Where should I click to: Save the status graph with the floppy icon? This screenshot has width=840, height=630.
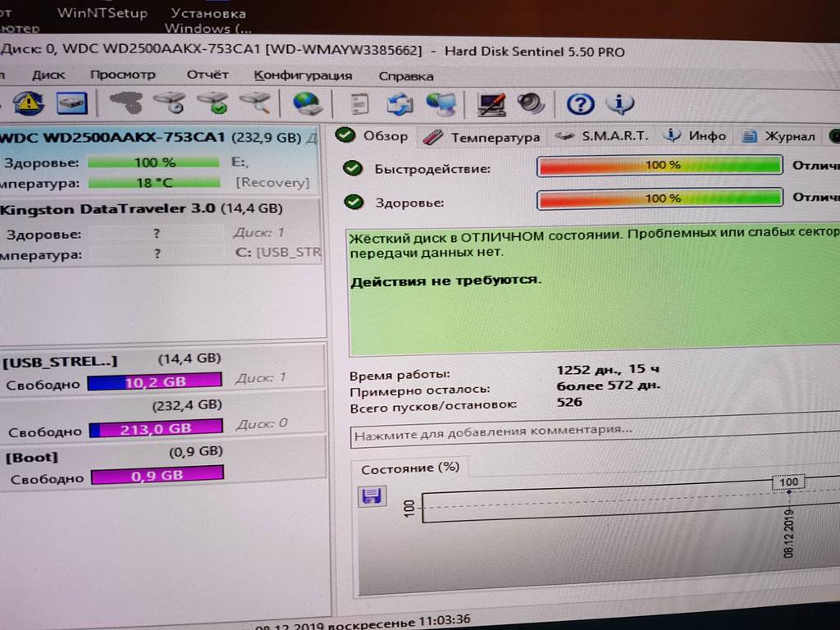[x=372, y=496]
